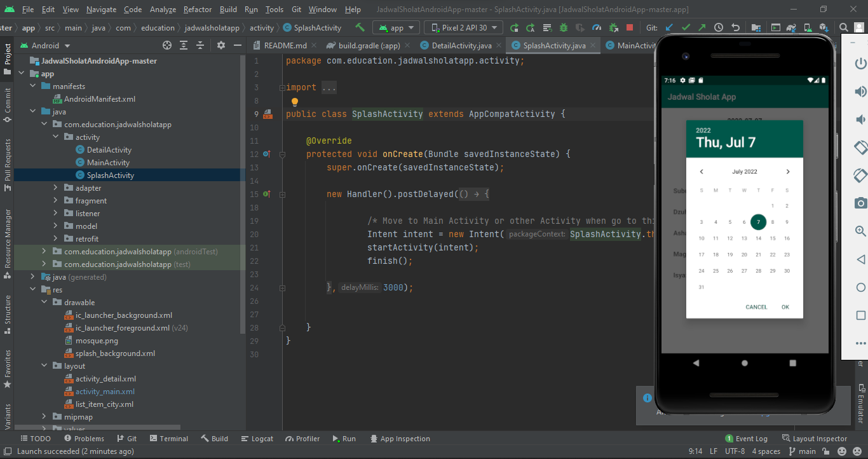This screenshot has height=459, width=868.
Task: Open the Refactor menu
Action: [198, 10]
